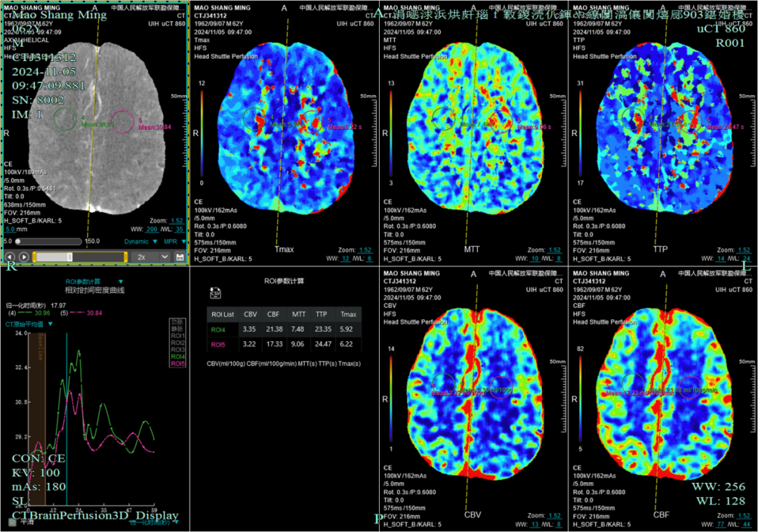Click the orange Baseline band on curve chart
Screen dimensions: 758x532
pyautogui.click(x=36, y=418)
